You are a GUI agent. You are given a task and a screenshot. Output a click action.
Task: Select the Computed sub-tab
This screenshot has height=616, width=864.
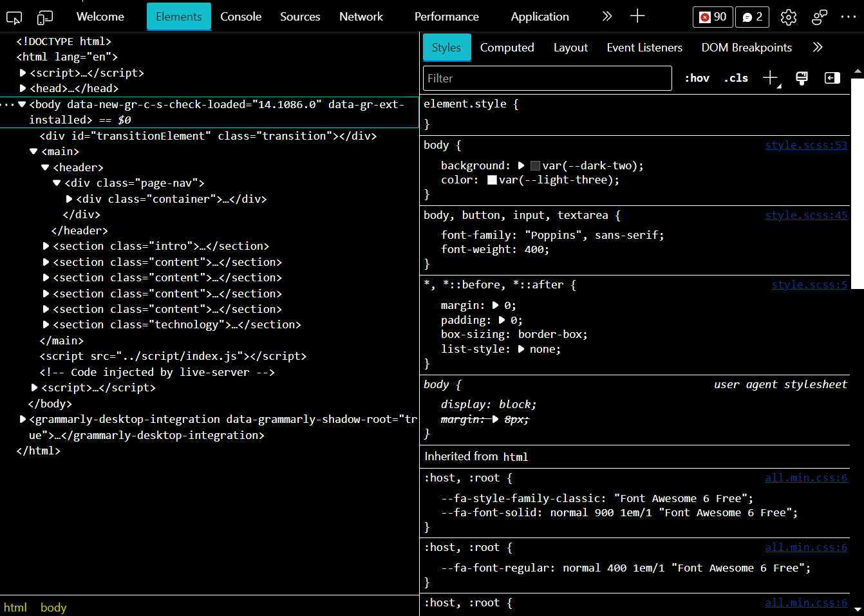507,48
